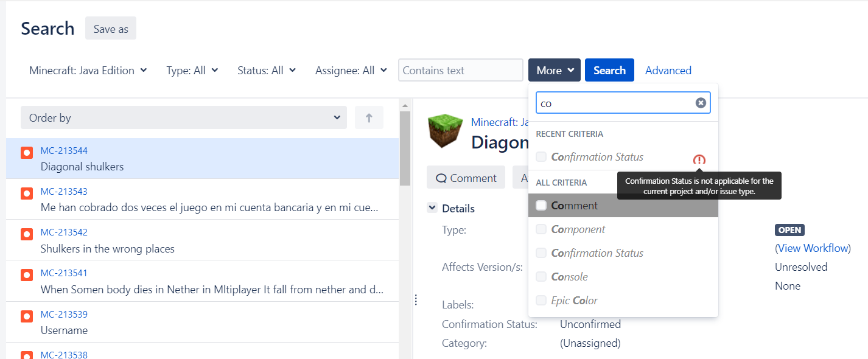Click the bug icon beside MC-213541
The width and height of the screenshot is (868, 359).
click(27, 275)
